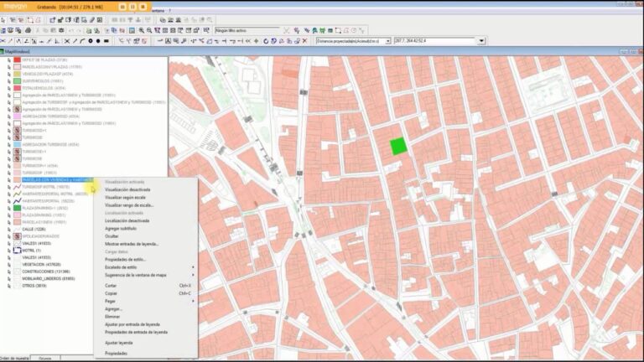Viewport: 644px width, 362px height.
Task: Click the green swatch of fourth legend entry
Action: [x=17, y=81]
